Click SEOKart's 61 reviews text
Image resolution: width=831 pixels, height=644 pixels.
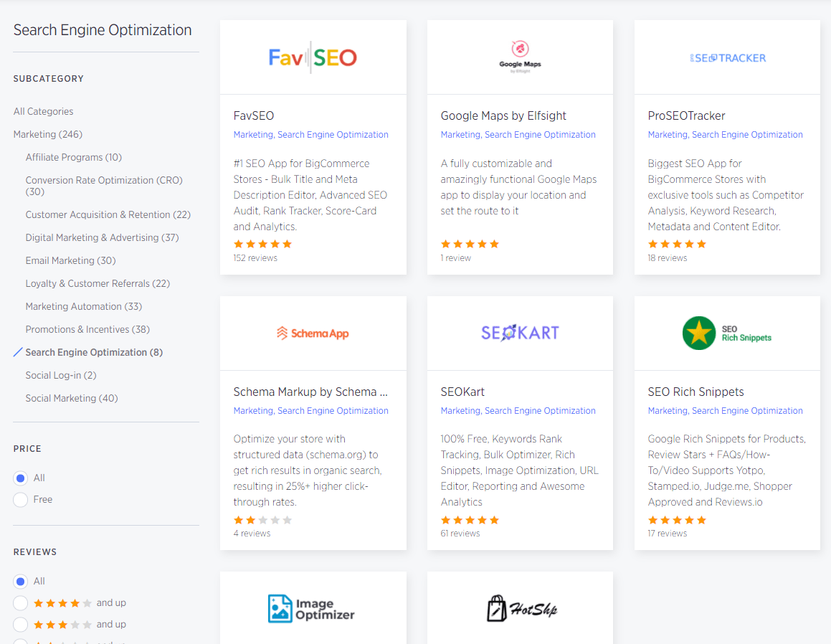460,534
